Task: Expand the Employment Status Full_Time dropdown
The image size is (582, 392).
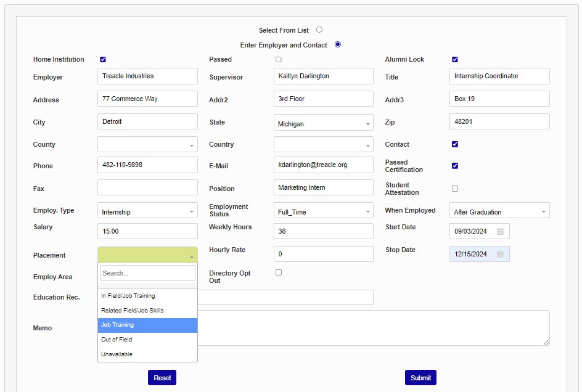Action: click(323, 211)
